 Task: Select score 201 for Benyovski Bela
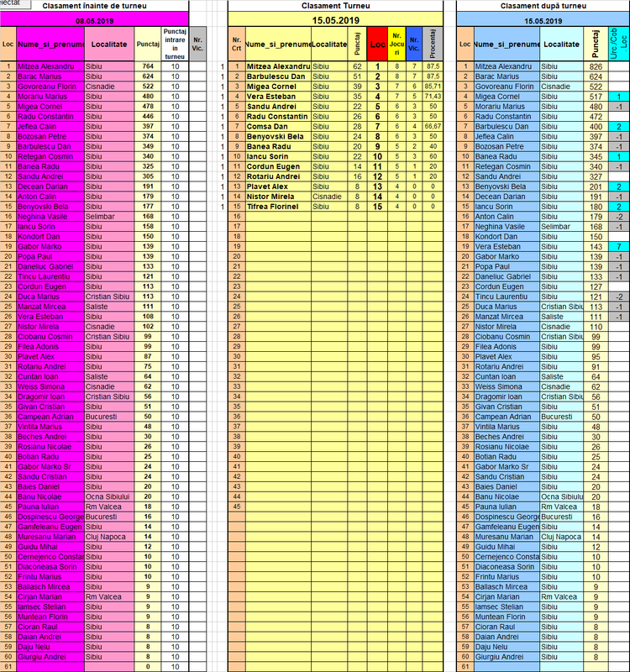[596, 186]
